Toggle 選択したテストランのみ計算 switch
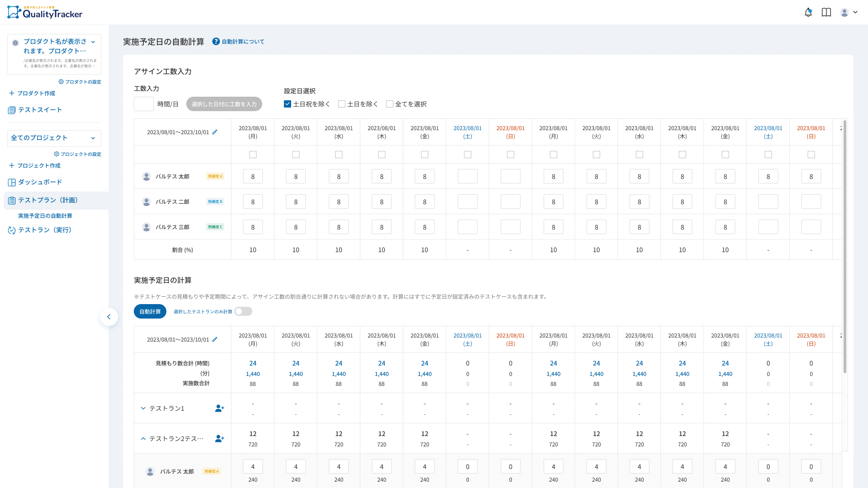This screenshot has height=488, width=868. [243, 311]
